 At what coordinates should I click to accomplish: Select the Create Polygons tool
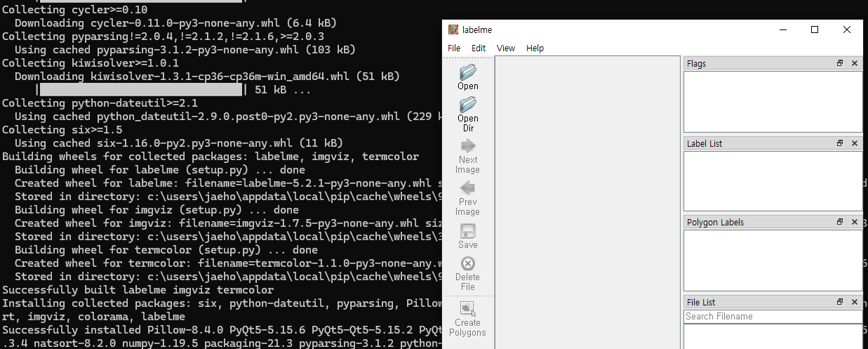click(468, 319)
